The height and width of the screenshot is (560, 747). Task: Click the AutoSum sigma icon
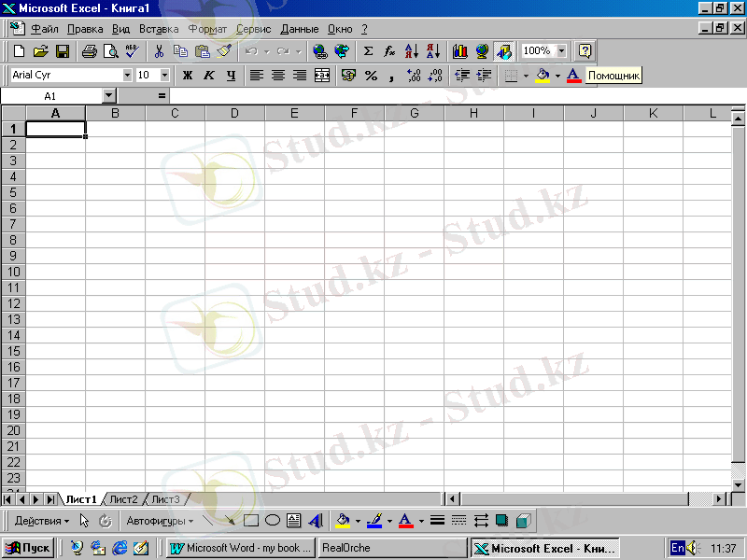368,51
